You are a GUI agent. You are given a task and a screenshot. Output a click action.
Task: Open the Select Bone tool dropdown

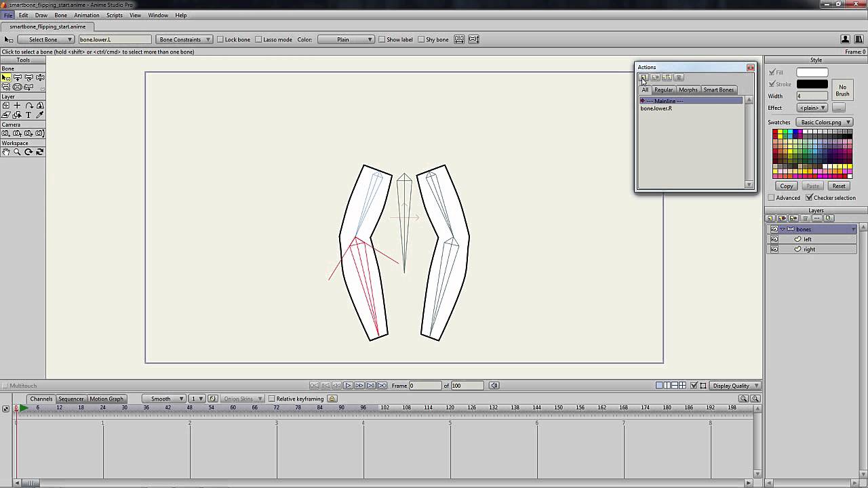[45, 39]
